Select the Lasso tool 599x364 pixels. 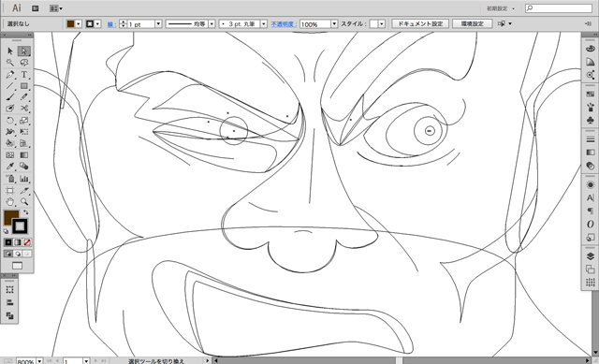tap(24, 63)
